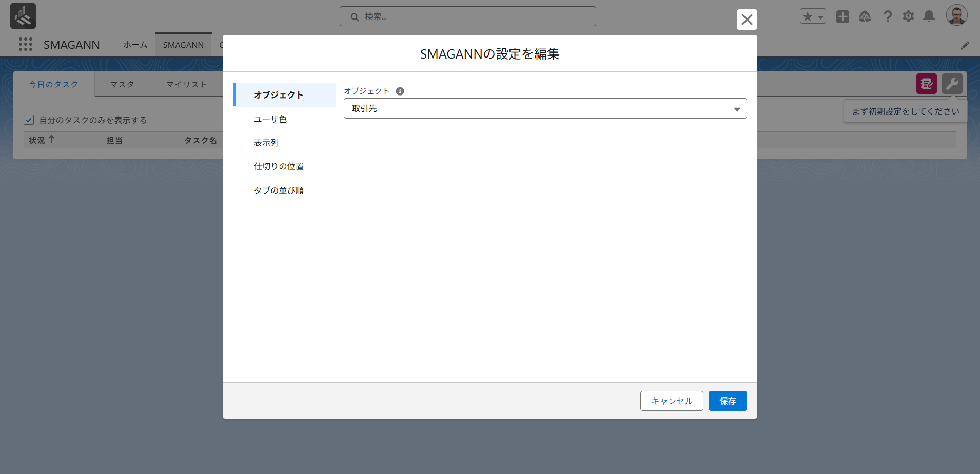Toggle 自分のタスクのみを表示する checkbox
The image size is (980, 474).
click(x=29, y=120)
